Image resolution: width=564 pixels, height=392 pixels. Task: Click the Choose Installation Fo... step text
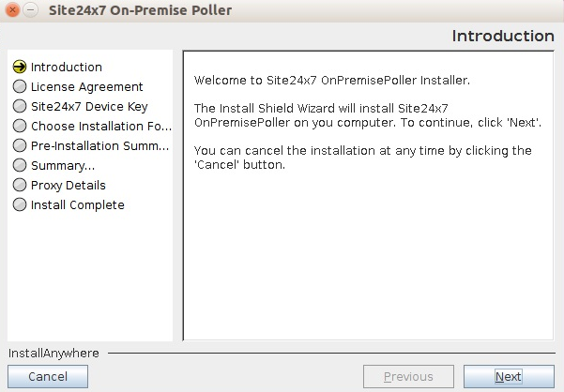(100, 127)
